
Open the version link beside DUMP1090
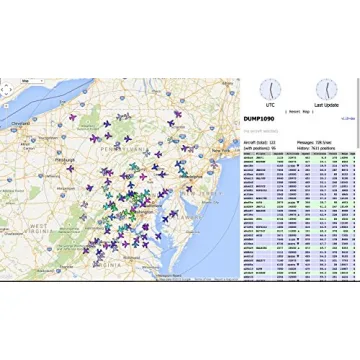[349, 119]
